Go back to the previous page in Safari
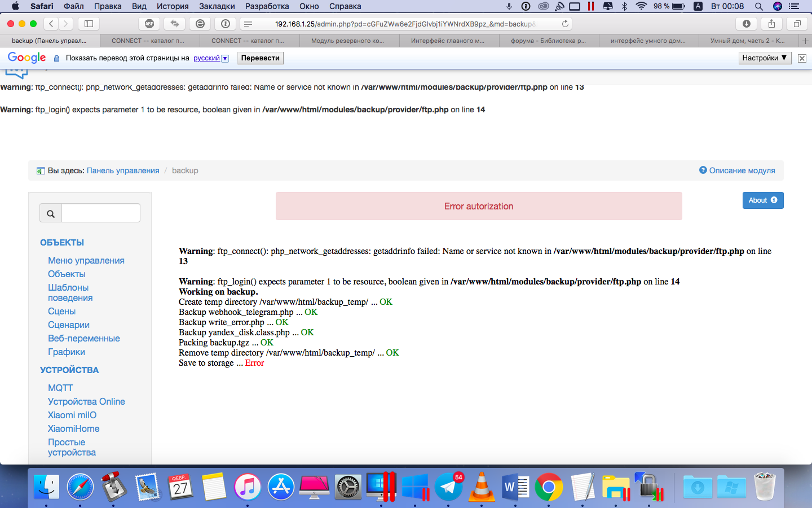 [x=51, y=24]
